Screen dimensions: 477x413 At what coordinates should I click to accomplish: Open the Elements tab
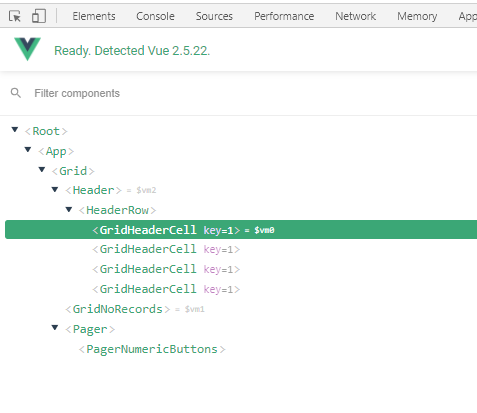click(x=94, y=16)
